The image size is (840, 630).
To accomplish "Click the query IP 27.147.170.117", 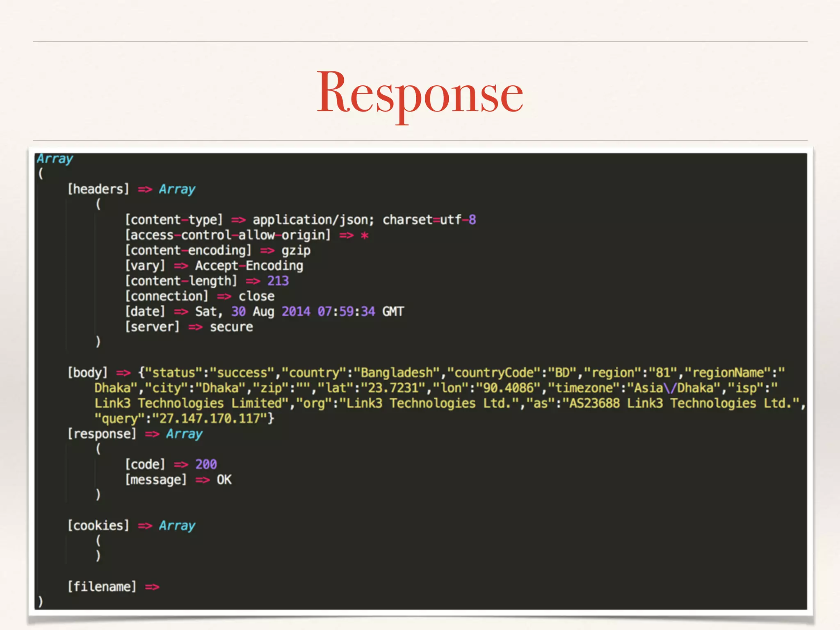I will (x=210, y=419).
